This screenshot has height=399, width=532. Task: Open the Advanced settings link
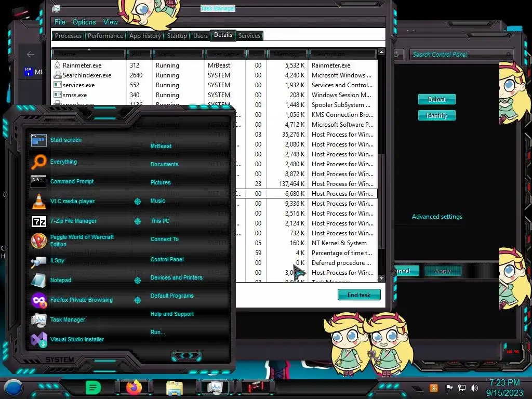(437, 217)
